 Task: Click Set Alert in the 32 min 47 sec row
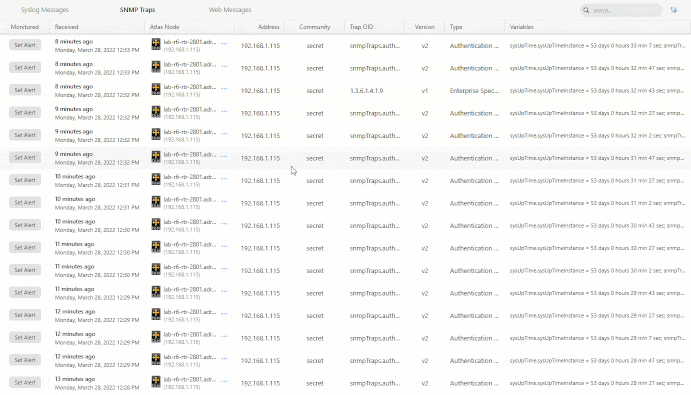pyautogui.click(x=25, y=67)
